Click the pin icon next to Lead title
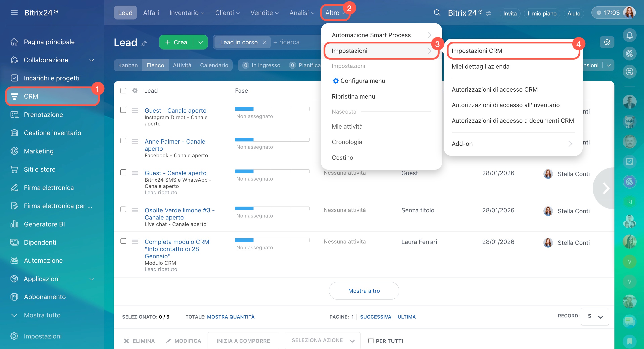Viewport: 644px width, 349px height. [144, 43]
